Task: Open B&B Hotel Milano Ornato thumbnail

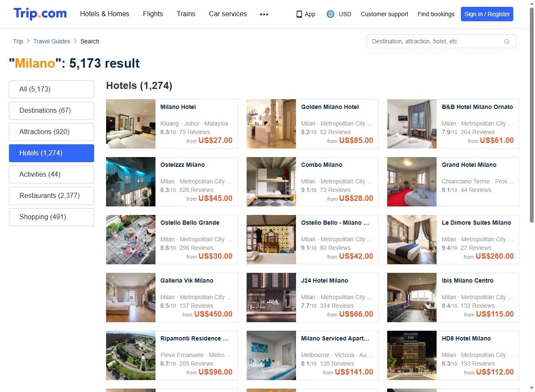Action: (412, 124)
